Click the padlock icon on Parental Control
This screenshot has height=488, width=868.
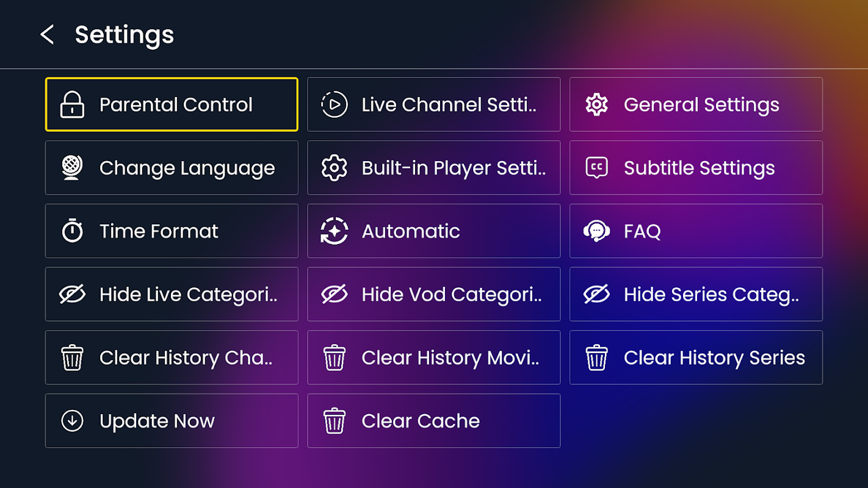[x=72, y=105]
